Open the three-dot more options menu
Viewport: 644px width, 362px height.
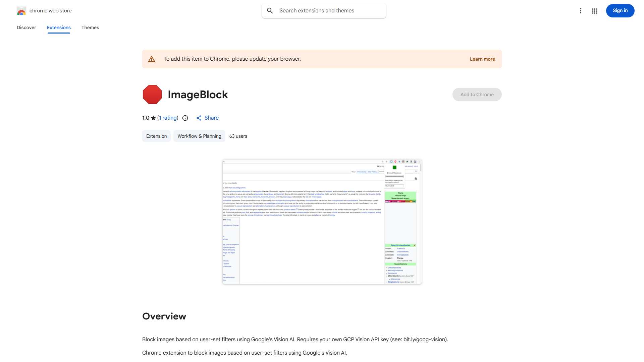pos(580,11)
